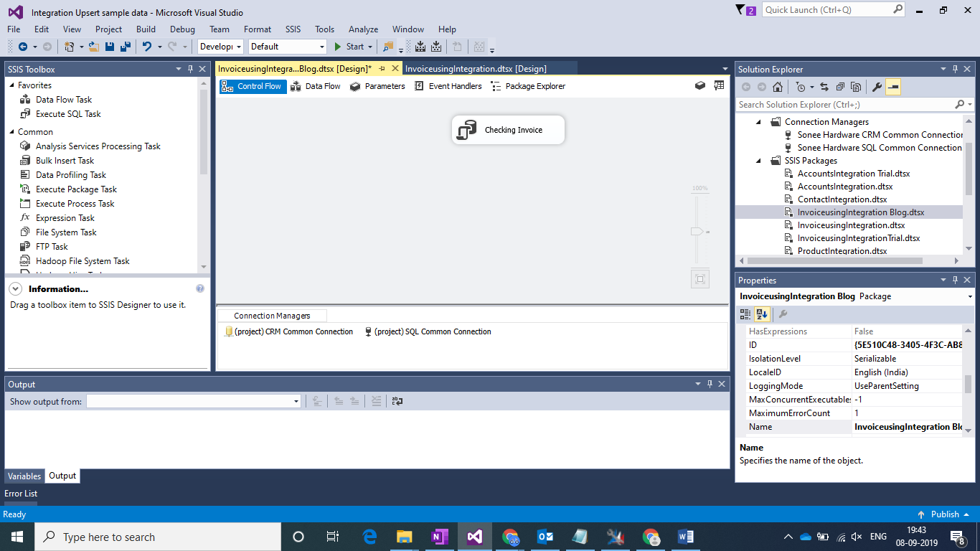980x551 pixels.
Task: Open the Package Explorer tab
Action: click(x=528, y=86)
